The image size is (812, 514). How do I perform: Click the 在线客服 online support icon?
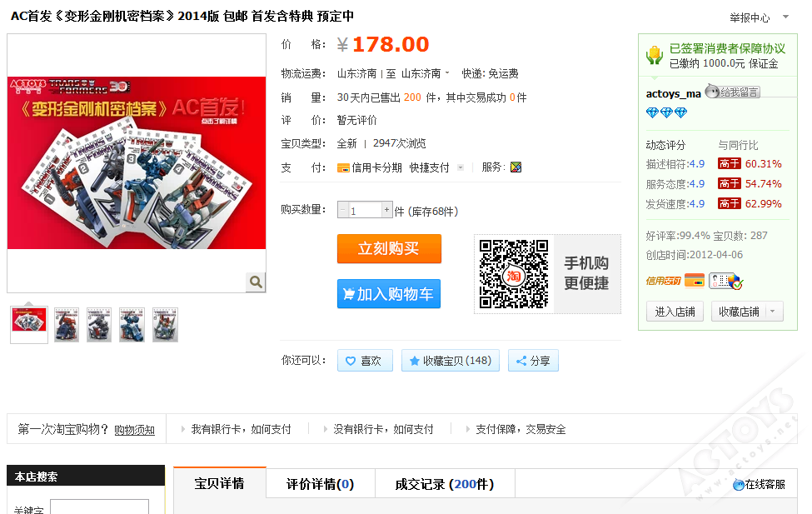tap(739, 485)
